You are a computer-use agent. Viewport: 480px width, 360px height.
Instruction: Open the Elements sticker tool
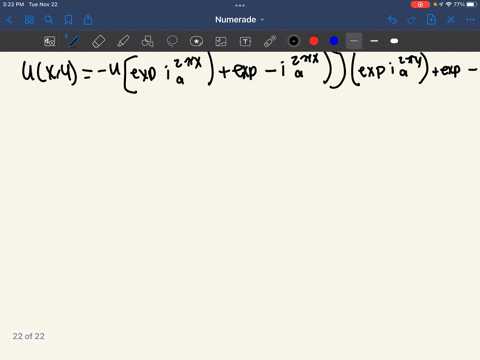[196, 41]
